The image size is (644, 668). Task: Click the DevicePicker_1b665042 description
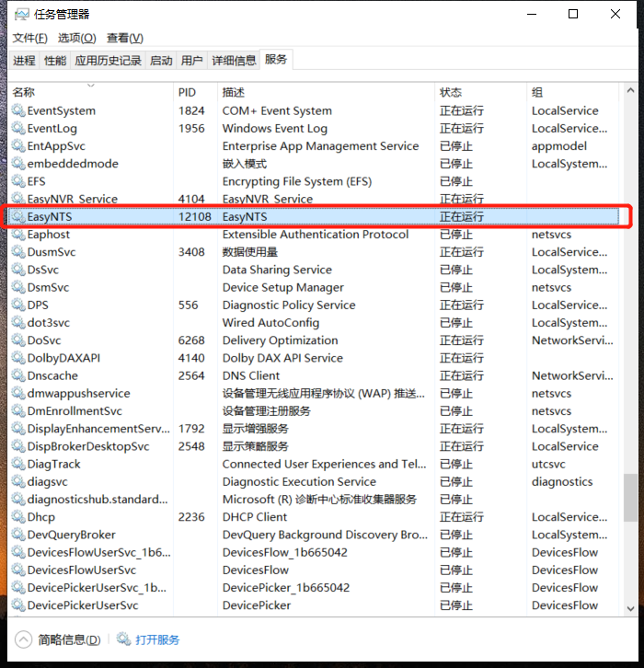point(286,588)
